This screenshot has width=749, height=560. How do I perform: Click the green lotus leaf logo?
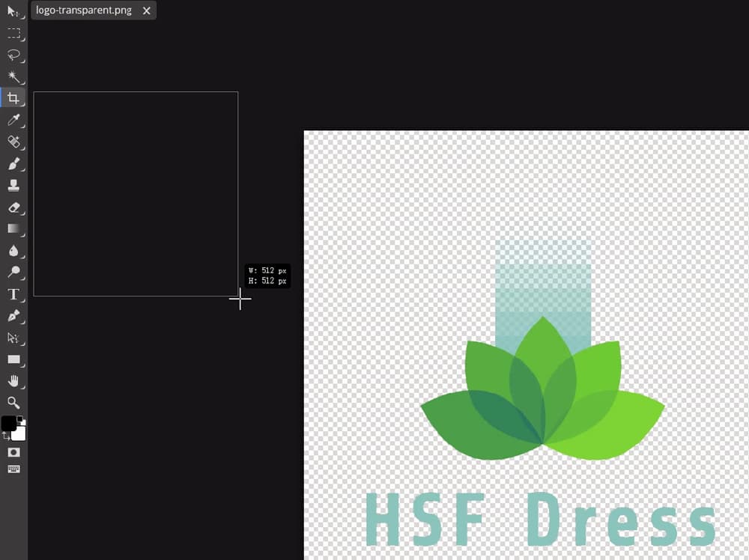point(542,388)
